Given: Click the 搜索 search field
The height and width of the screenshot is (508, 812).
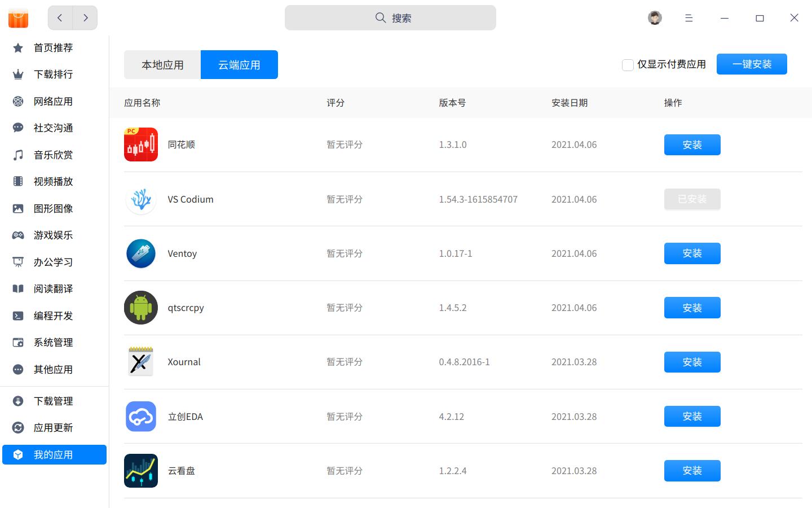Looking at the screenshot, I should point(390,18).
